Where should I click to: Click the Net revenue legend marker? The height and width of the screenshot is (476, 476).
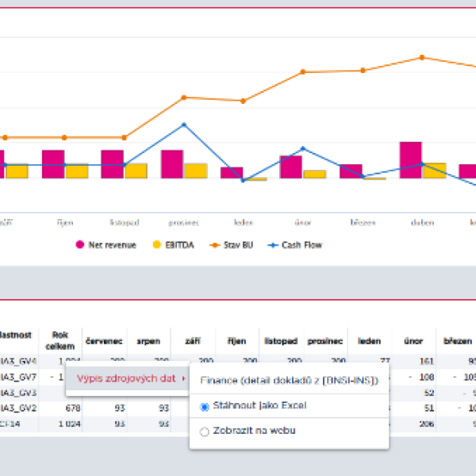pos(79,245)
